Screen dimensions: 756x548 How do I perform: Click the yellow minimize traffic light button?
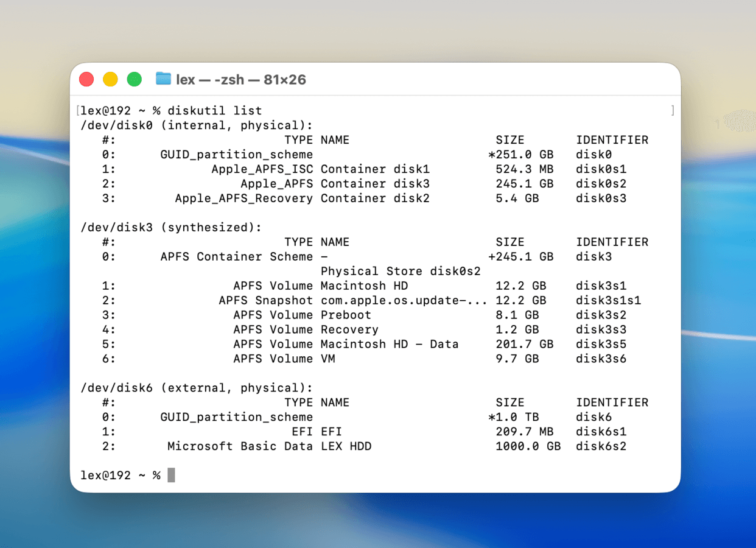(x=110, y=79)
